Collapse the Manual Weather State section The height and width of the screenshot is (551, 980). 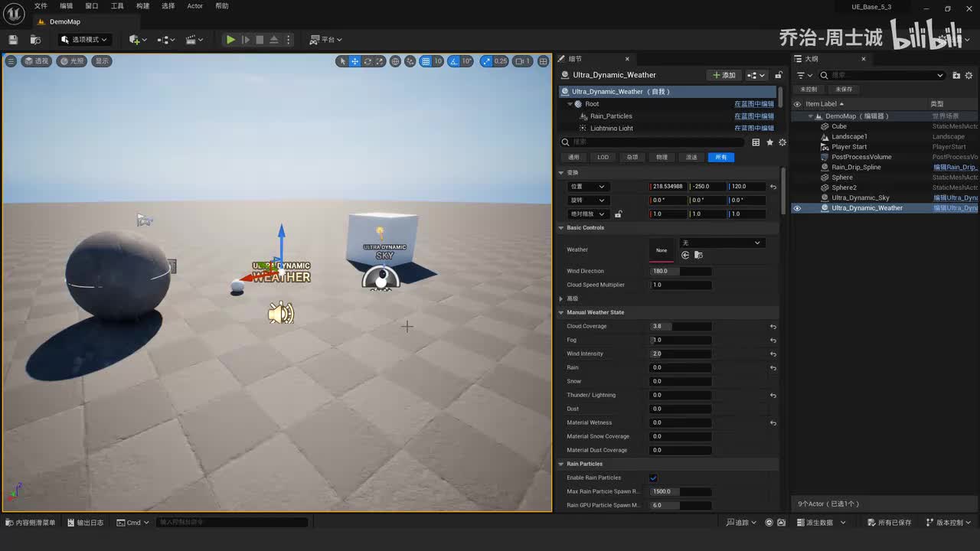561,312
